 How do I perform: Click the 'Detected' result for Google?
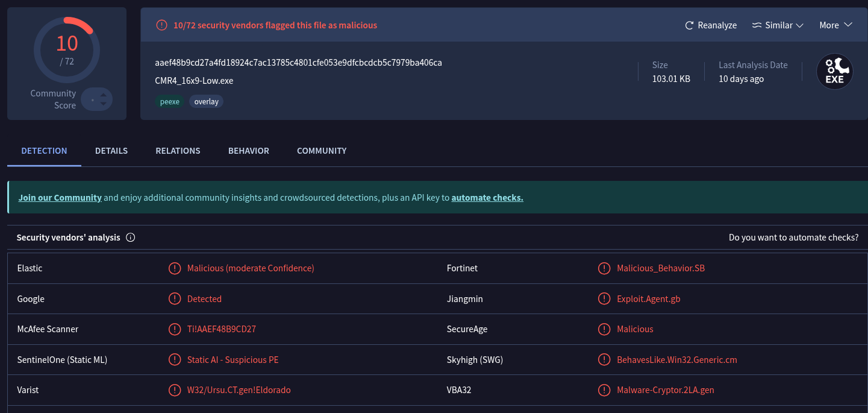pos(204,299)
